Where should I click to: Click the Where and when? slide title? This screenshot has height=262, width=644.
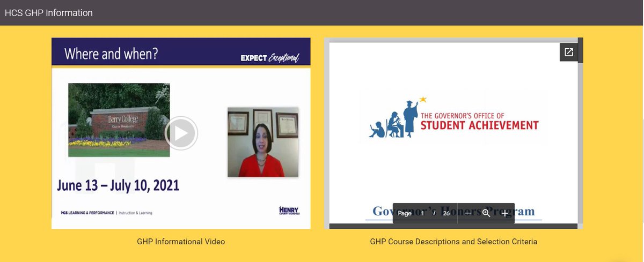click(111, 54)
